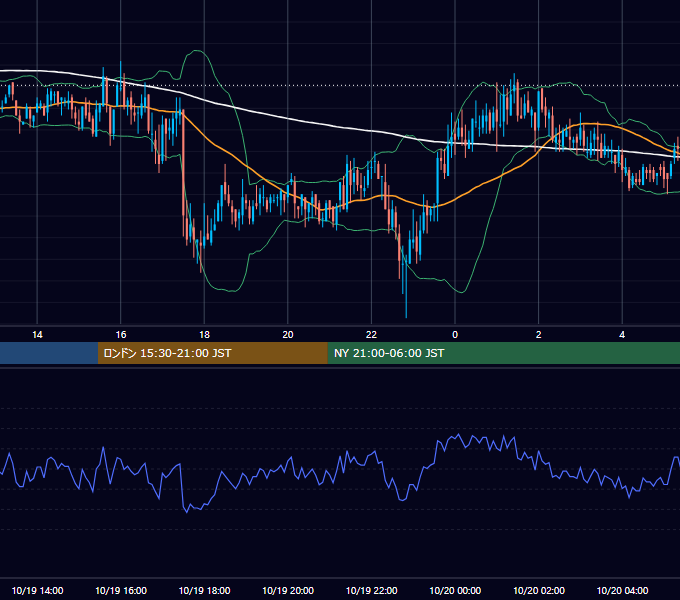Screen dimensions: 680x600
Task: Click the 16 hour axis label
Action: coord(121,335)
